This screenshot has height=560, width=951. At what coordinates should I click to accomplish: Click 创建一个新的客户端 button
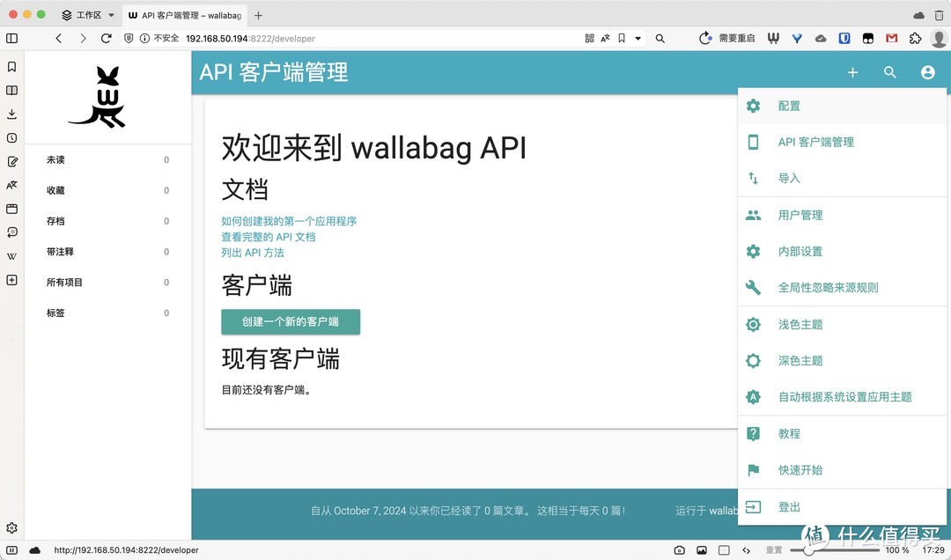[291, 322]
